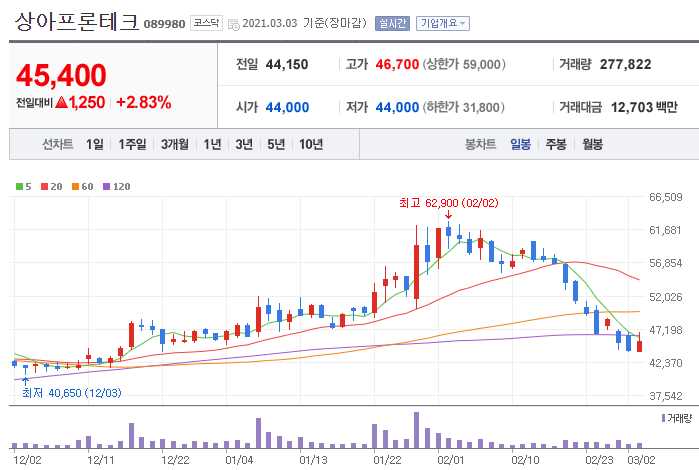
Task: Switch to the 월봉 monthly candle chart
Action: point(592,144)
